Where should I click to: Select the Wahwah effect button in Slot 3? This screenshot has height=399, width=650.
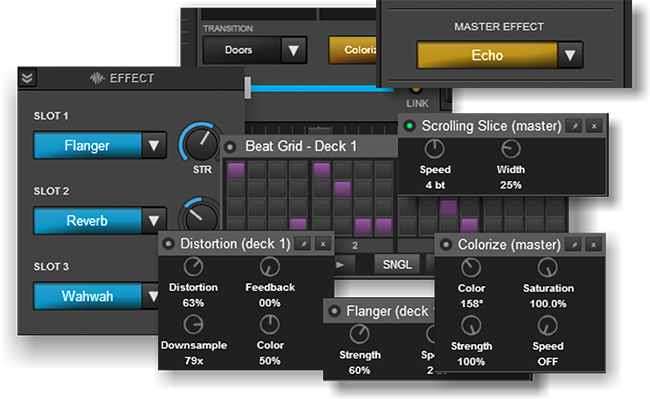coord(87,296)
